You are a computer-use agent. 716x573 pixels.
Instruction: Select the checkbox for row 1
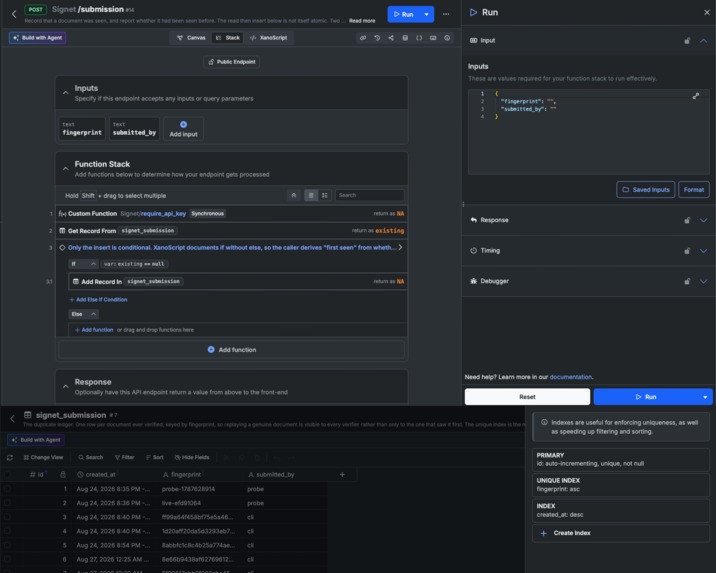7,489
